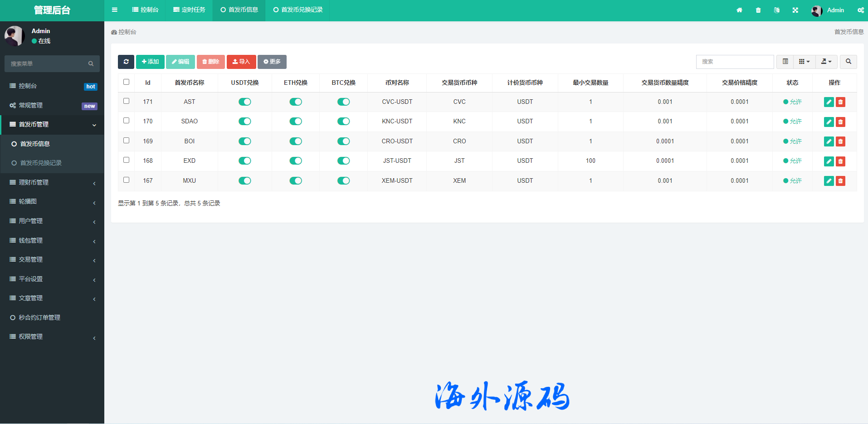
Task: Open the language translation icon
Action: [777, 10]
